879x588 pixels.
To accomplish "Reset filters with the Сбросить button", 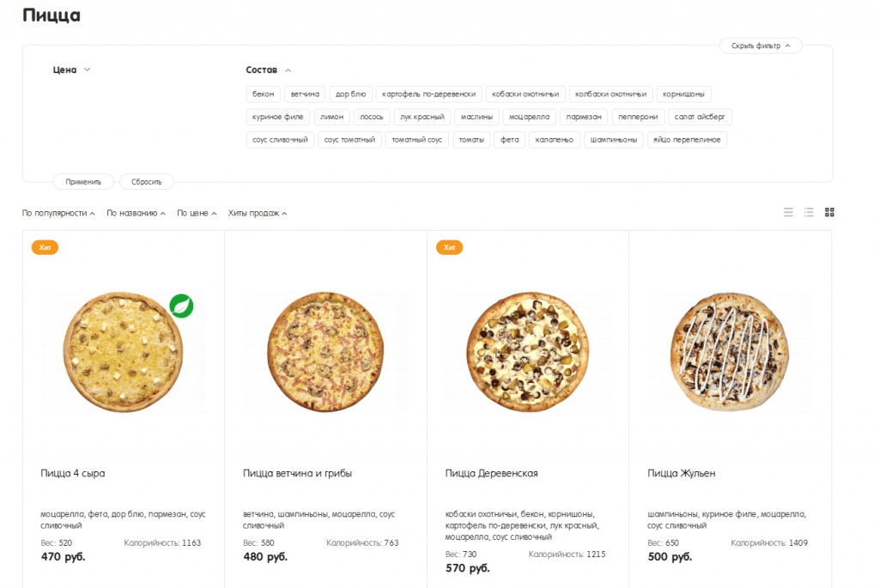I will [x=147, y=182].
